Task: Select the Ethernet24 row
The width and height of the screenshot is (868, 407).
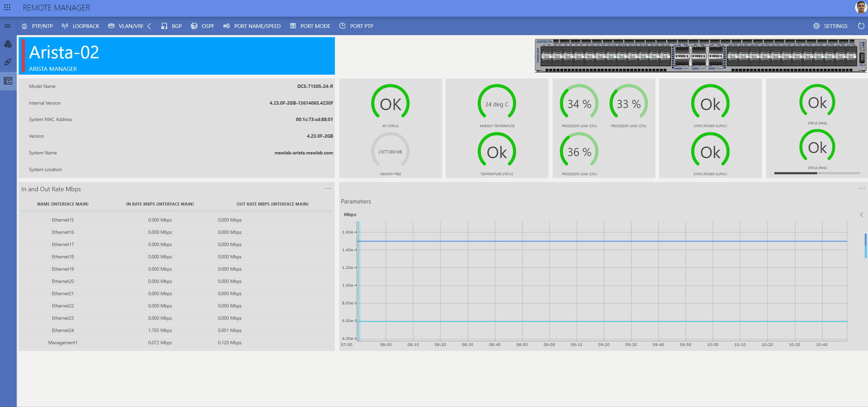Action: click(175, 330)
